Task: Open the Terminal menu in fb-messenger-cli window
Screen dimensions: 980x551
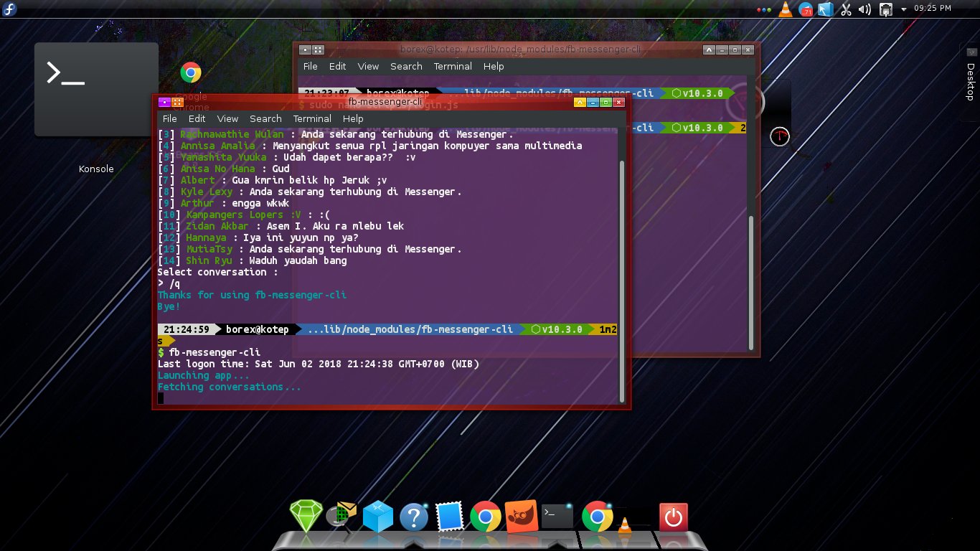Action: click(x=311, y=118)
